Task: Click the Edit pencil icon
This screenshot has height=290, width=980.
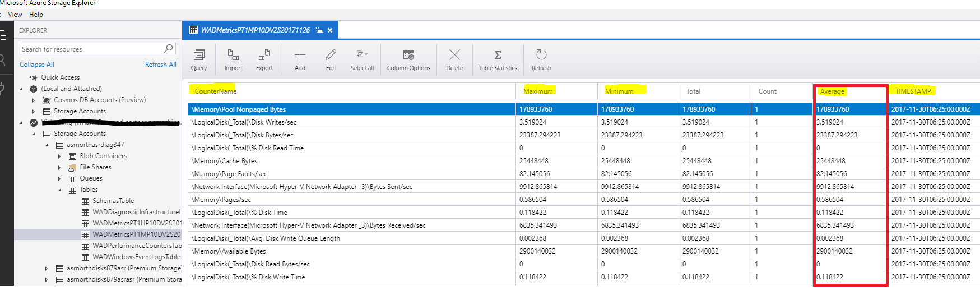Action: pyautogui.click(x=331, y=55)
